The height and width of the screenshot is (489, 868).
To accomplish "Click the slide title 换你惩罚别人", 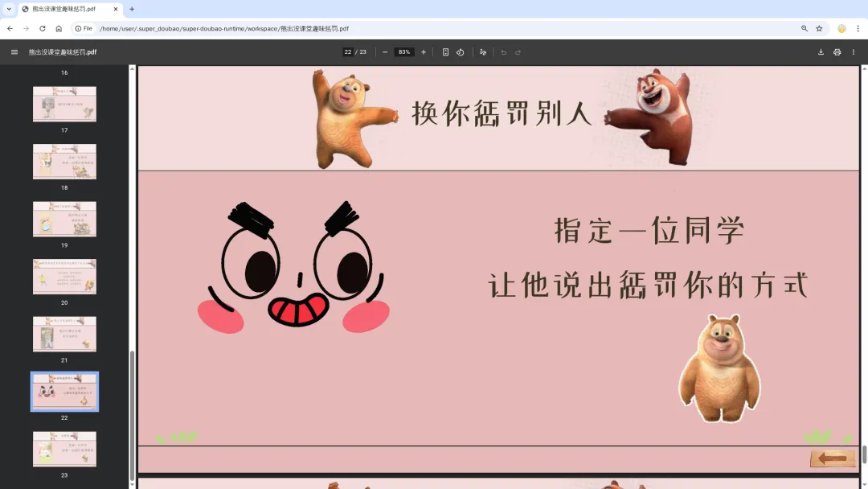I will pos(502,114).
